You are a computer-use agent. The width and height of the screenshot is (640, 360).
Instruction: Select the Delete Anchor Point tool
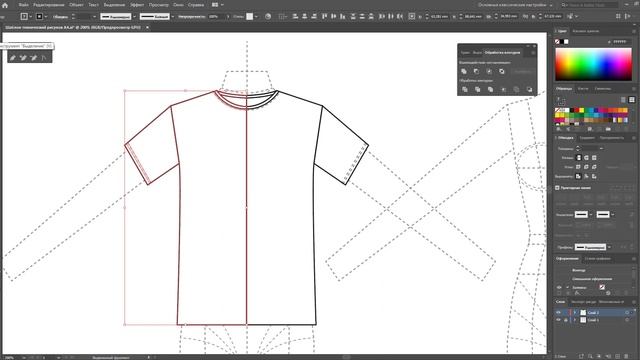coord(33,58)
